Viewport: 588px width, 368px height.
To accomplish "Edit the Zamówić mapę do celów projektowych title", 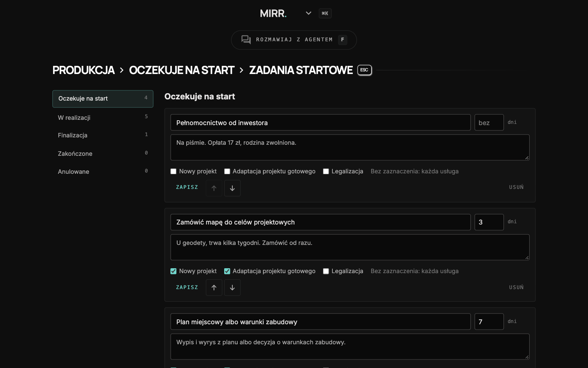I will click(321, 222).
